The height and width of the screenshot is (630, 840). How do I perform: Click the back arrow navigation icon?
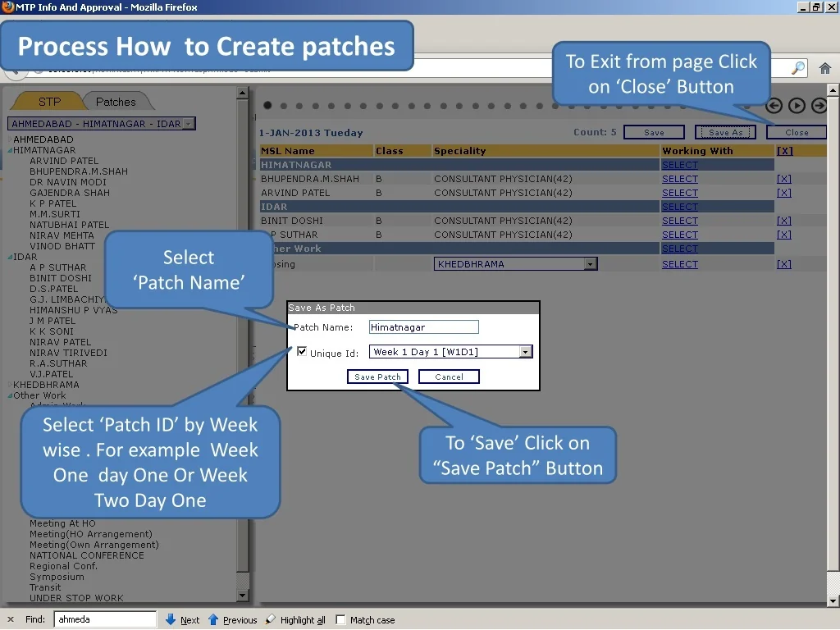pos(774,105)
